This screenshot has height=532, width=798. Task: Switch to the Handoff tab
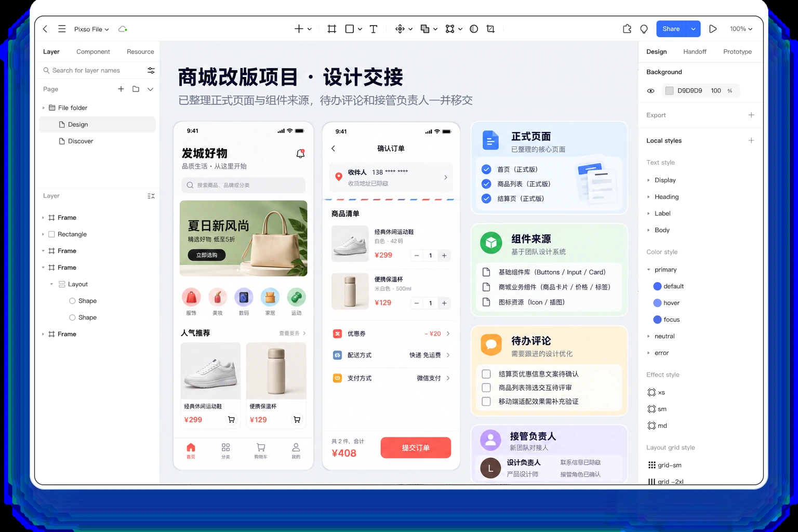click(x=695, y=52)
